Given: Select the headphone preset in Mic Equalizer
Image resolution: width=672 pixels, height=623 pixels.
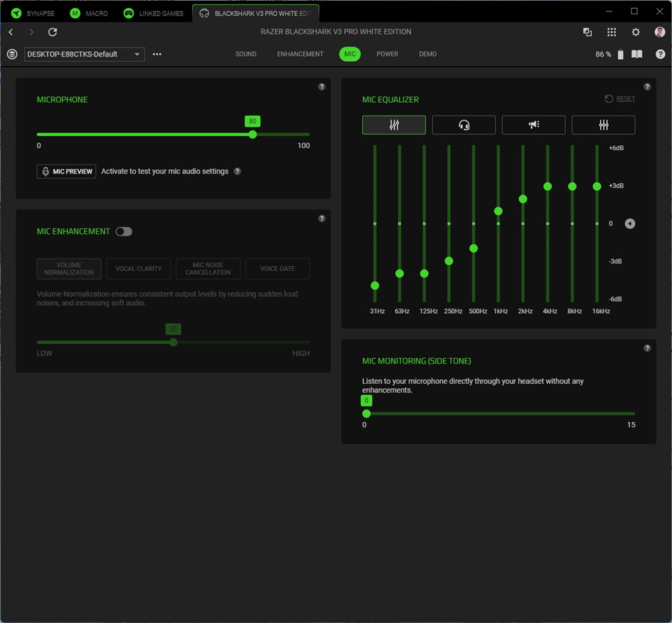Looking at the screenshot, I should coord(464,125).
